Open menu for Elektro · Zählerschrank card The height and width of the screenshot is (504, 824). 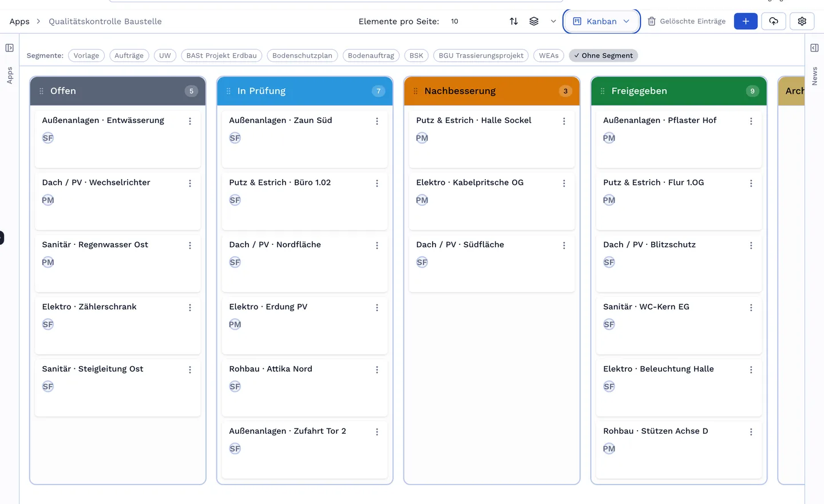point(190,308)
